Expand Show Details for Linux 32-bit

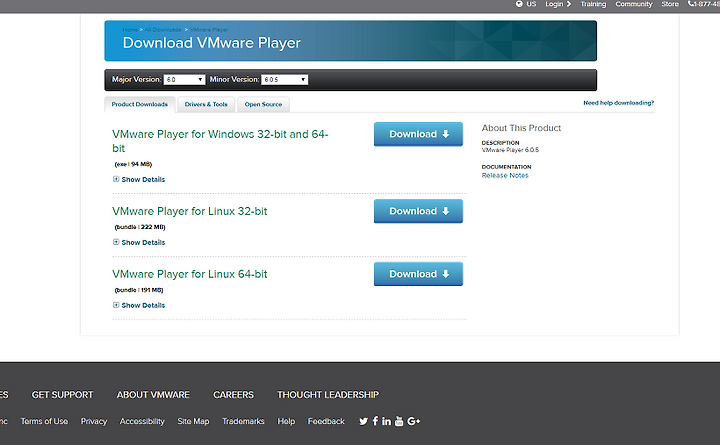click(x=139, y=242)
